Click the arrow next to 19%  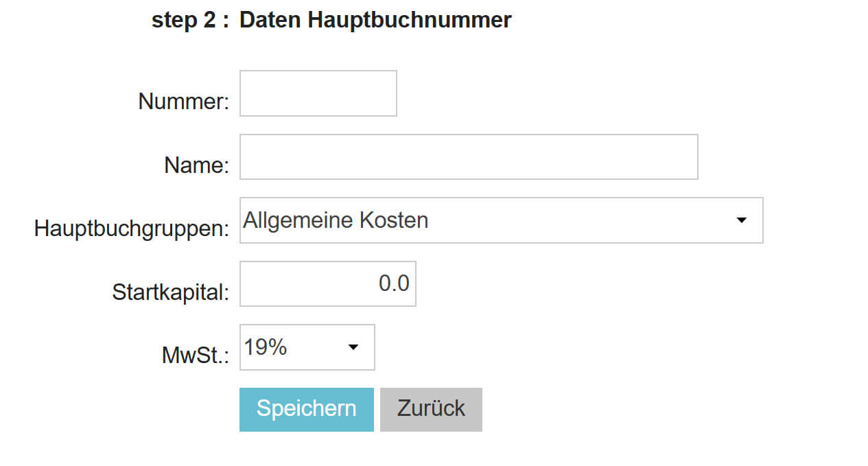click(353, 347)
